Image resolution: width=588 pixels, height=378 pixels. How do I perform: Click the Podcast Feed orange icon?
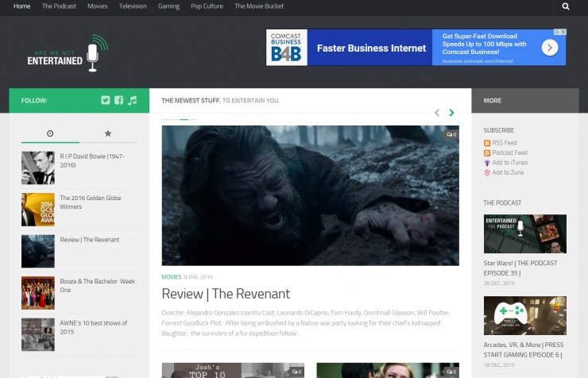point(487,152)
